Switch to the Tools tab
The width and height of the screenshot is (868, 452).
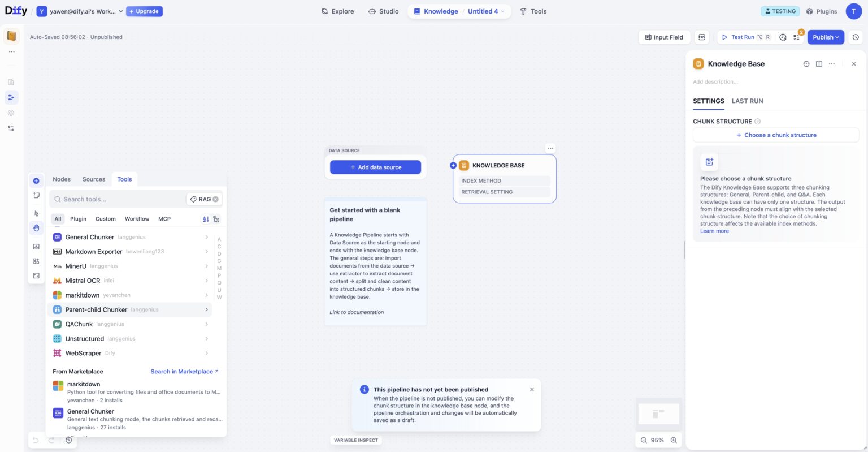124,179
